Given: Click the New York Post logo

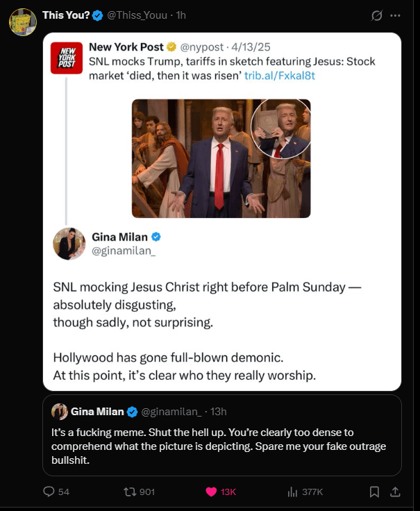Looking at the screenshot, I should click(x=67, y=58).
